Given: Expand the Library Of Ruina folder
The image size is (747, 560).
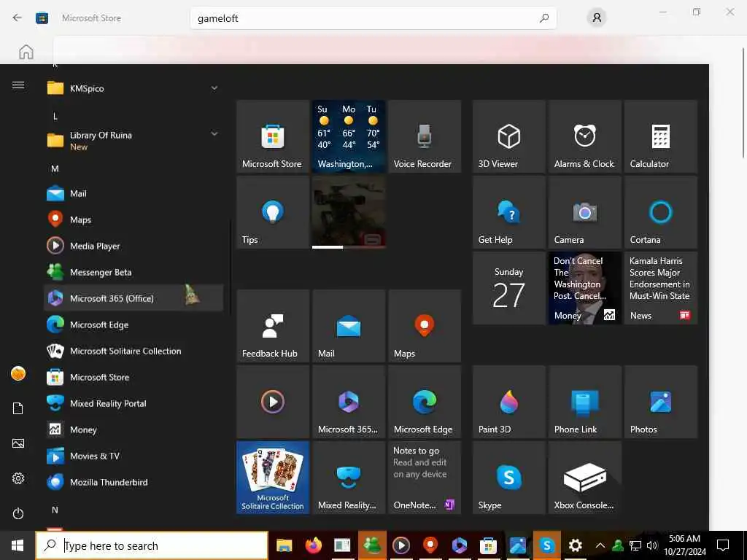Looking at the screenshot, I should tap(133, 141).
